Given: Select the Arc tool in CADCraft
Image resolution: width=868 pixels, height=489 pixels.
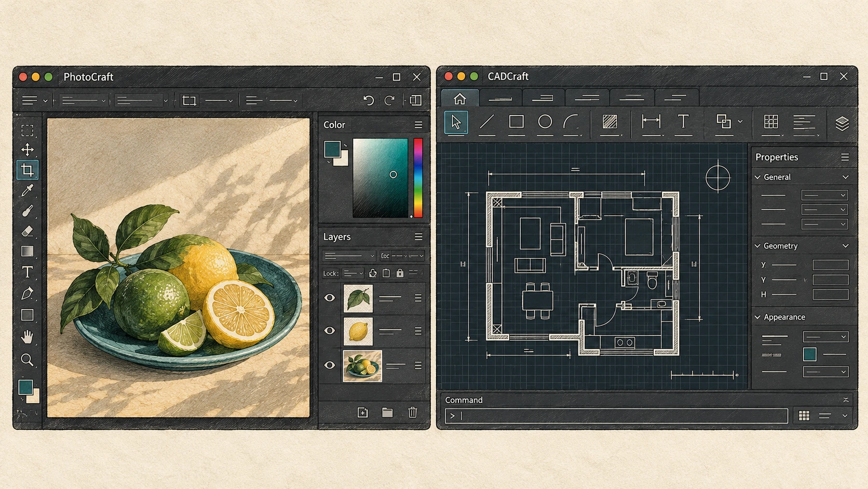Looking at the screenshot, I should pyautogui.click(x=571, y=122).
